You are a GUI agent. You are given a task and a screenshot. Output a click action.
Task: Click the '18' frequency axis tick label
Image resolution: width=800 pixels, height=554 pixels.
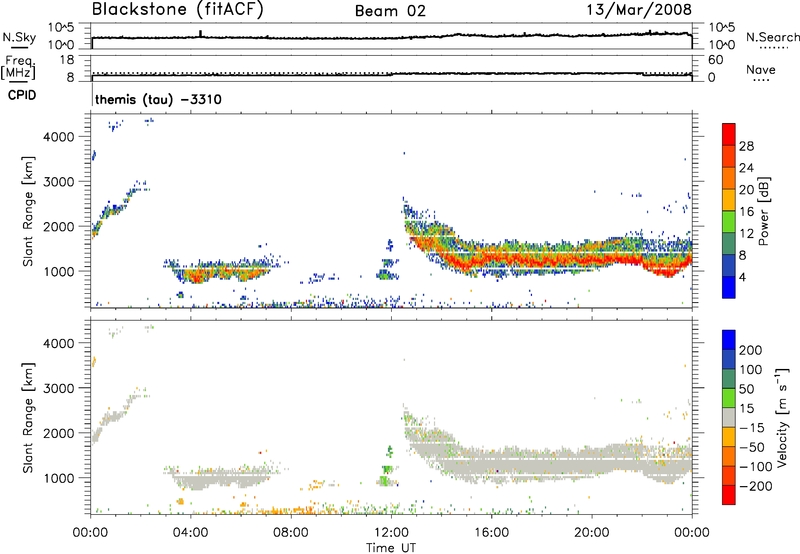pos(67,60)
